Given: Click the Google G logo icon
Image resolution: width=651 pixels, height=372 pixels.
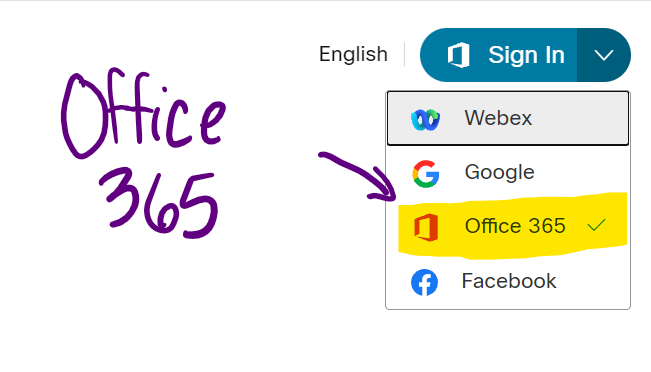Looking at the screenshot, I should pos(426,174).
